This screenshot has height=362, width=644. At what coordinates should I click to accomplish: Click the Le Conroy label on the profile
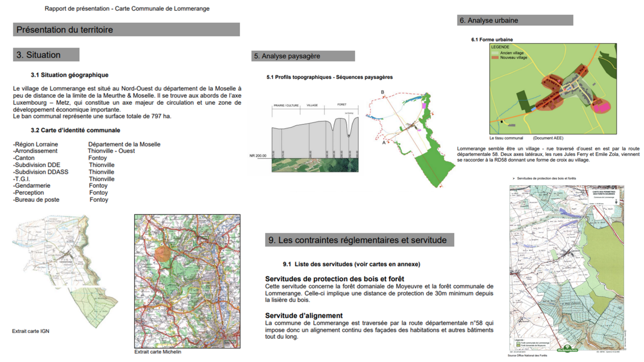click(x=349, y=113)
